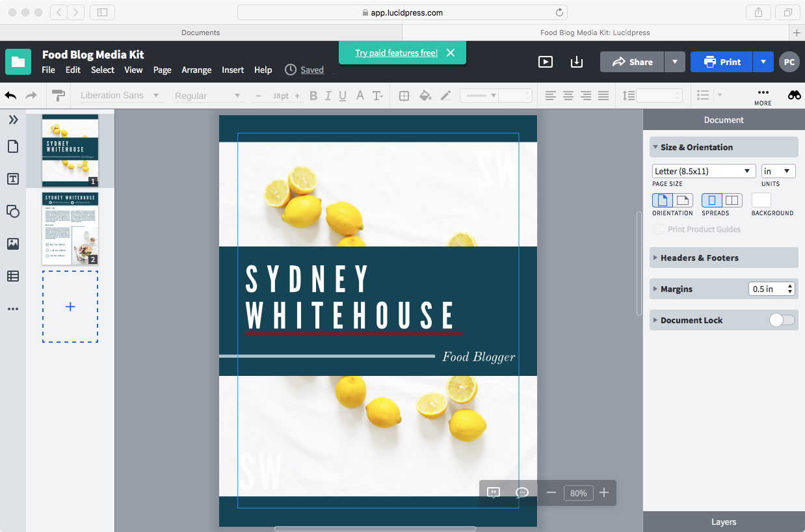Screen dimensions: 805x532
Task: Select the line color pencil tool
Action: point(445,96)
